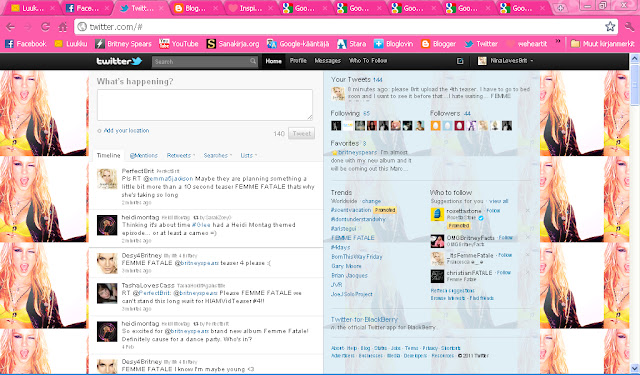Reload the page with refresh icon
Image resolution: width=640 pixels, height=375 pixels.
[x=45, y=27]
